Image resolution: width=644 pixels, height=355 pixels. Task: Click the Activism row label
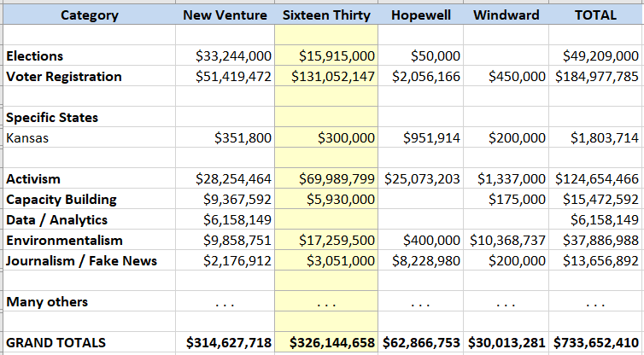click(x=33, y=179)
